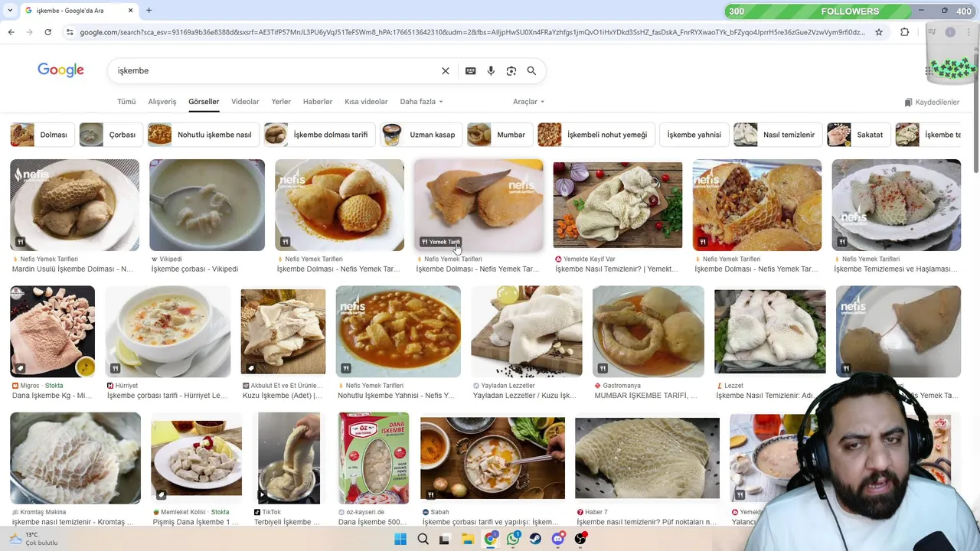Select the Görseller tab

[x=204, y=102]
